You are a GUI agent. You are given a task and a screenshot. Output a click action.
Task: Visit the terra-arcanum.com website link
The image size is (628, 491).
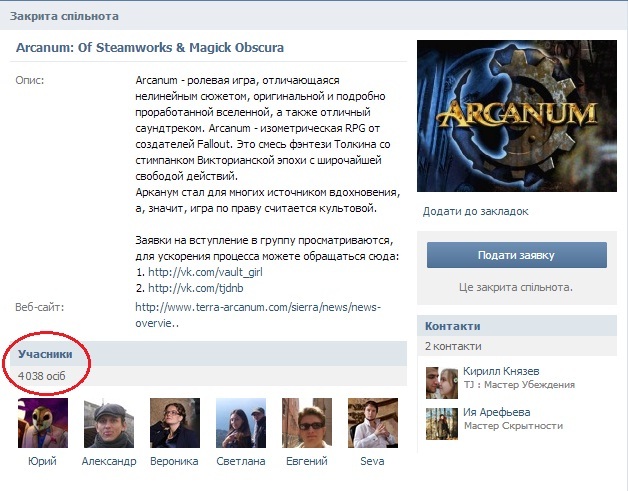[x=258, y=315]
